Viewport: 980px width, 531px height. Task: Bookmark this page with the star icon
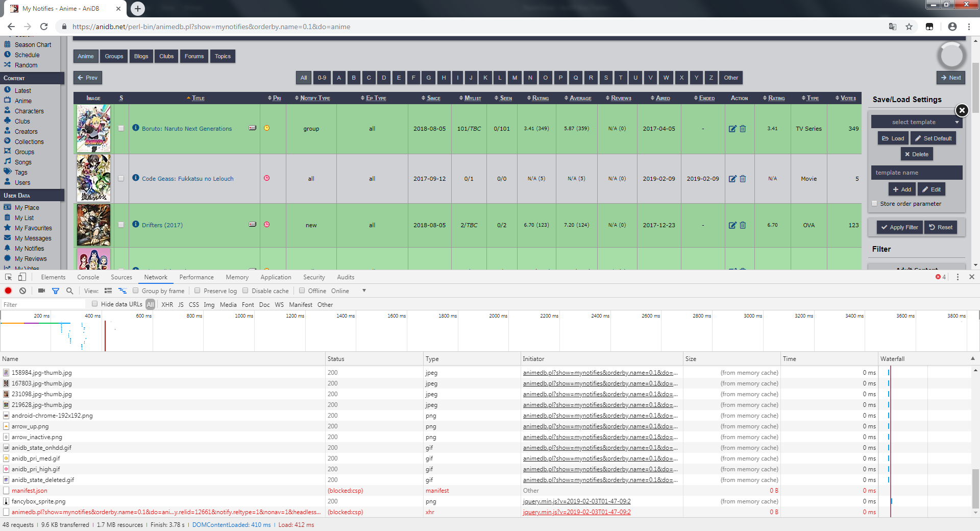coord(909,27)
